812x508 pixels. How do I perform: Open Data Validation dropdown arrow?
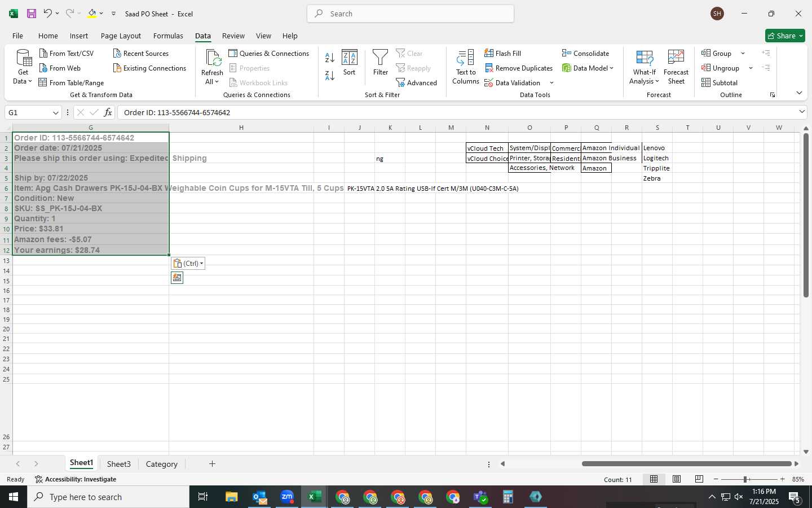point(551,83)
